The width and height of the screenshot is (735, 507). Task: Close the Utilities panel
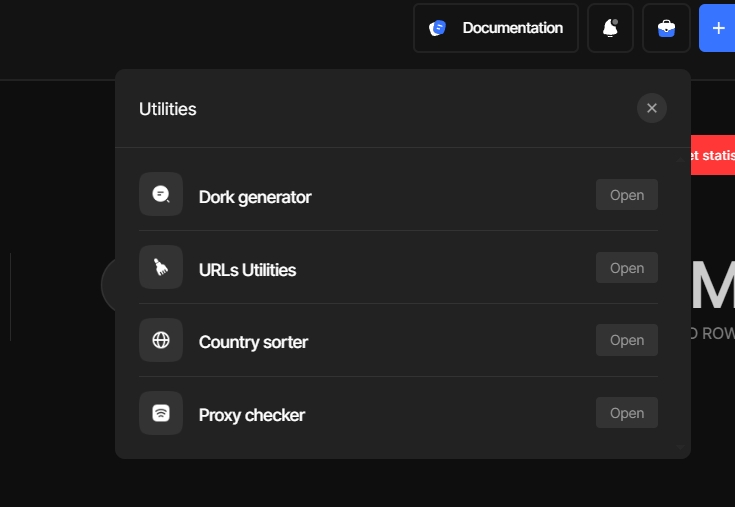pyautogui.click(x=652, y=108)
